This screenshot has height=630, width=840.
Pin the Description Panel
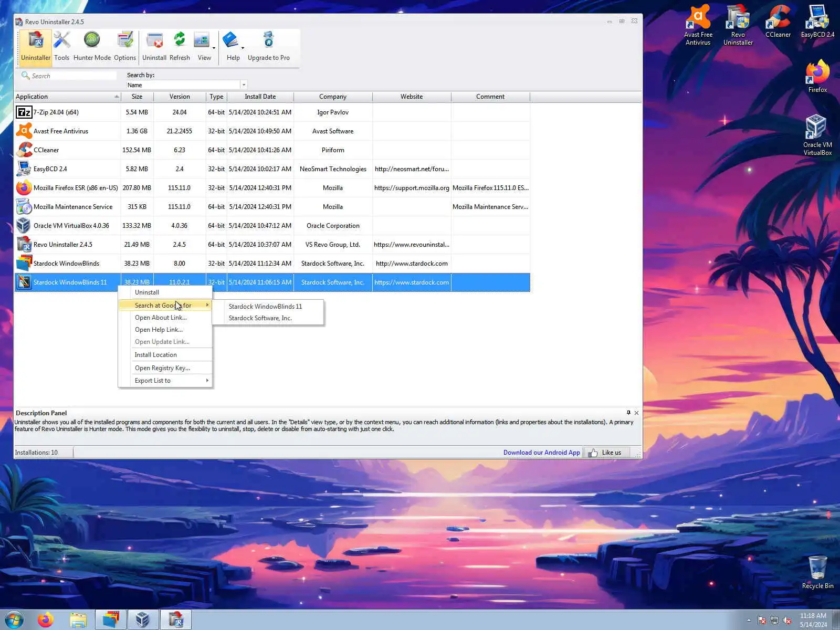pyautogui.click(x=628, y=413)
